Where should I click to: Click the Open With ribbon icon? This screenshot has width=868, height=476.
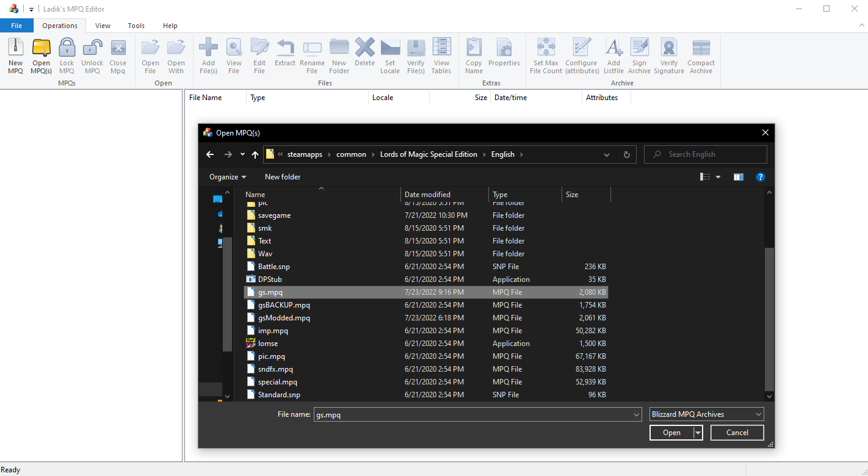pyautogui.click(x=176, y=48)
